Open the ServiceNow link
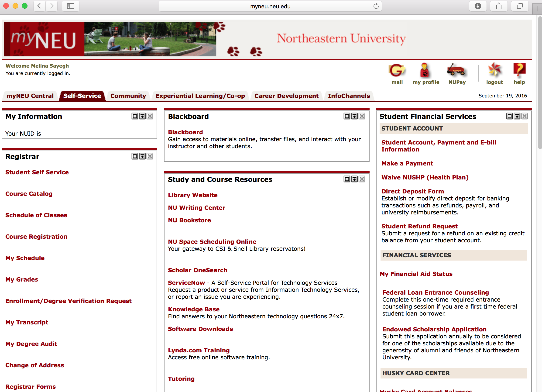Screen dimensions: 542x392 tap(186, 283)
